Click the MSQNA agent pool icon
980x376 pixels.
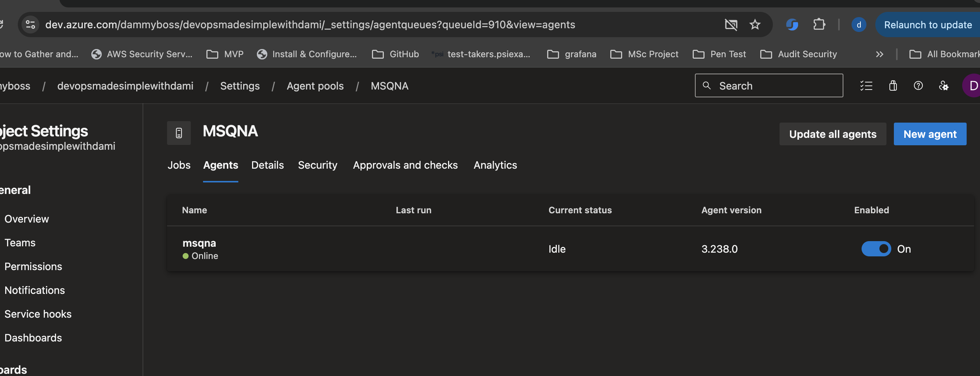coord(179,133)
